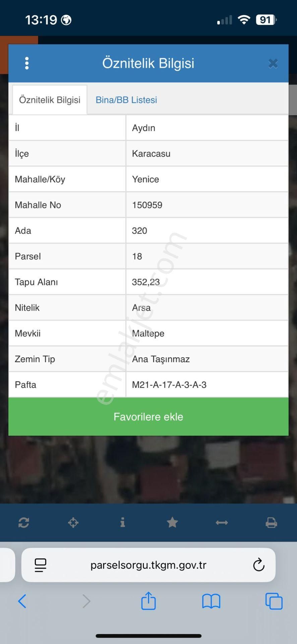Reload the page in Safari
Viewport: 297px width, 644px height.
click(258, 565)
